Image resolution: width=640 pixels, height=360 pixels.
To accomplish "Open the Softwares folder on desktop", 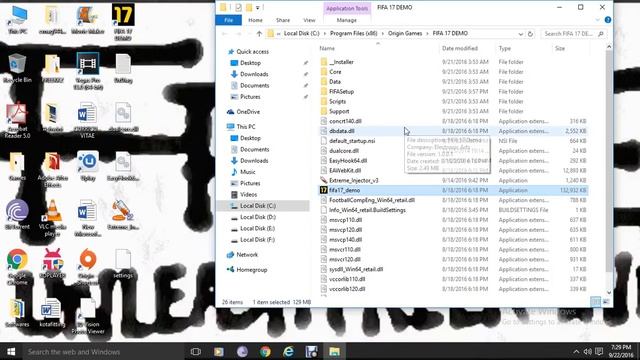I will [17, 313].
